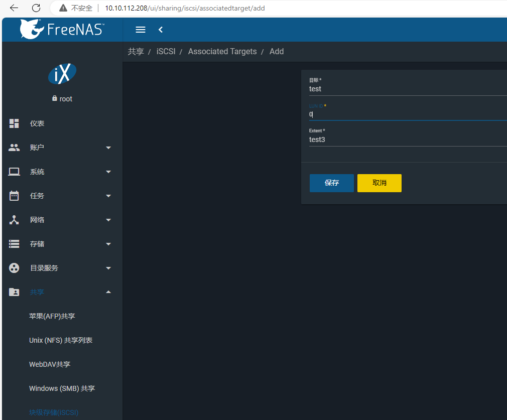Click the 保存 button
The height and width of the screenshot is (420, 507).
tap(331, 183)
